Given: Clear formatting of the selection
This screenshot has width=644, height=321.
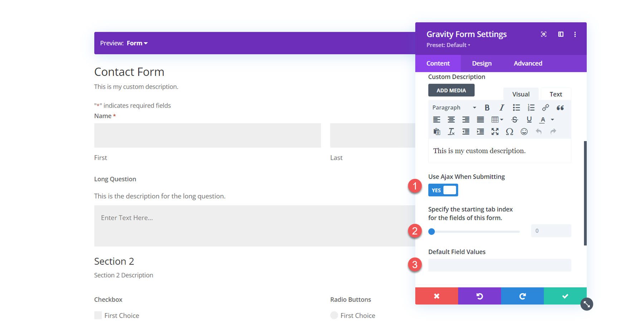Looking at the screenshot, I should click(451, 131).
